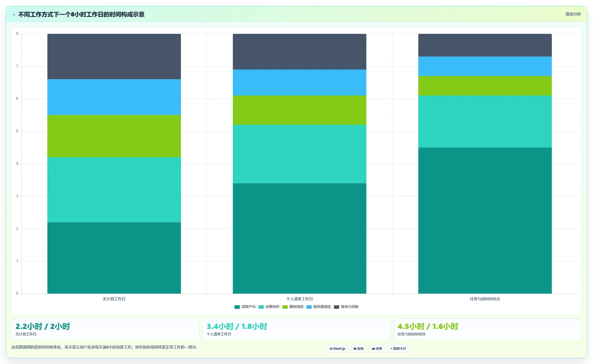Click the chart title 不同工作方式下一个8小时工作日的时间构成示意
This screenshot has width=593, height=364.
pos(81,14)
